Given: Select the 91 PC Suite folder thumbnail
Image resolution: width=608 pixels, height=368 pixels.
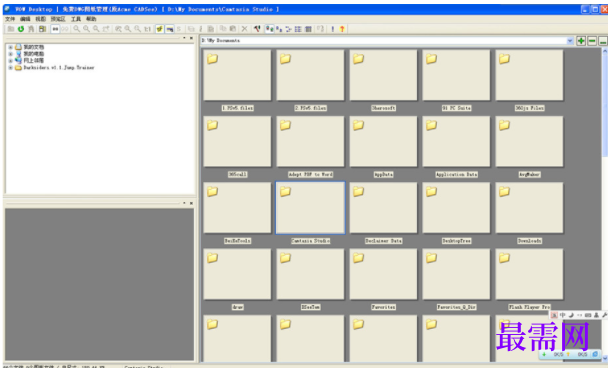Looking at the screenshot, I should pos(456,75).
